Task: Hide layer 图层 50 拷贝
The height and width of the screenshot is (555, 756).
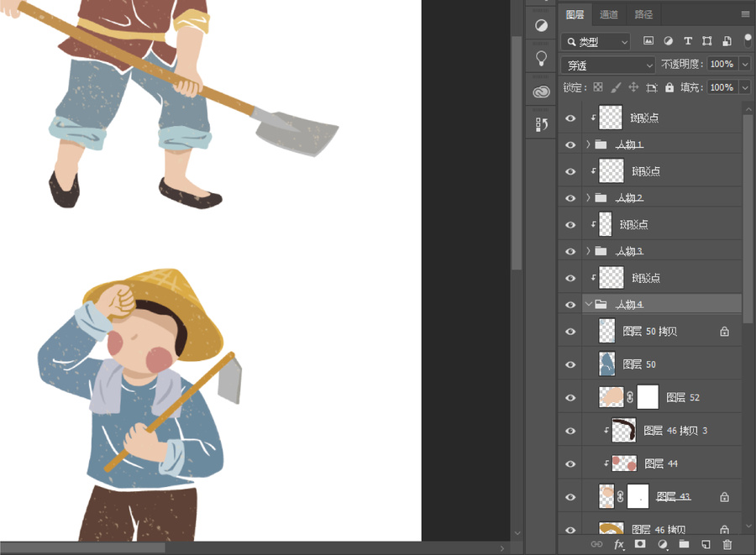Action: click(x=570, y=332)
